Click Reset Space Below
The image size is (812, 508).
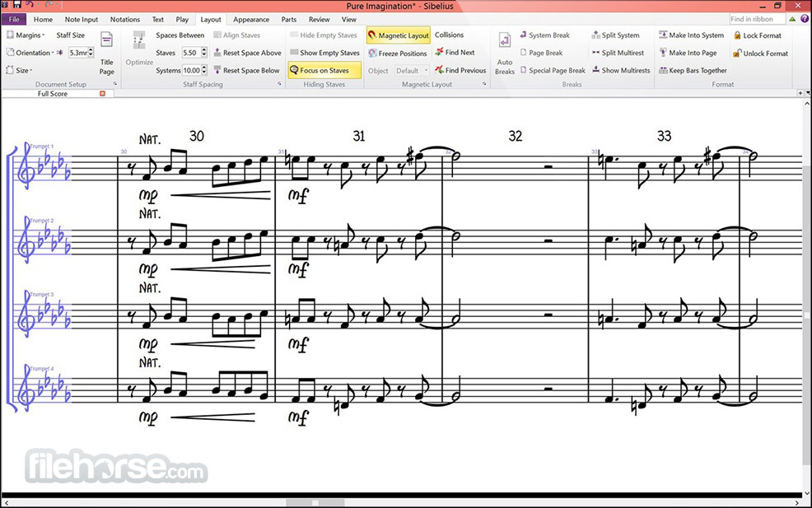click(246, 71)
